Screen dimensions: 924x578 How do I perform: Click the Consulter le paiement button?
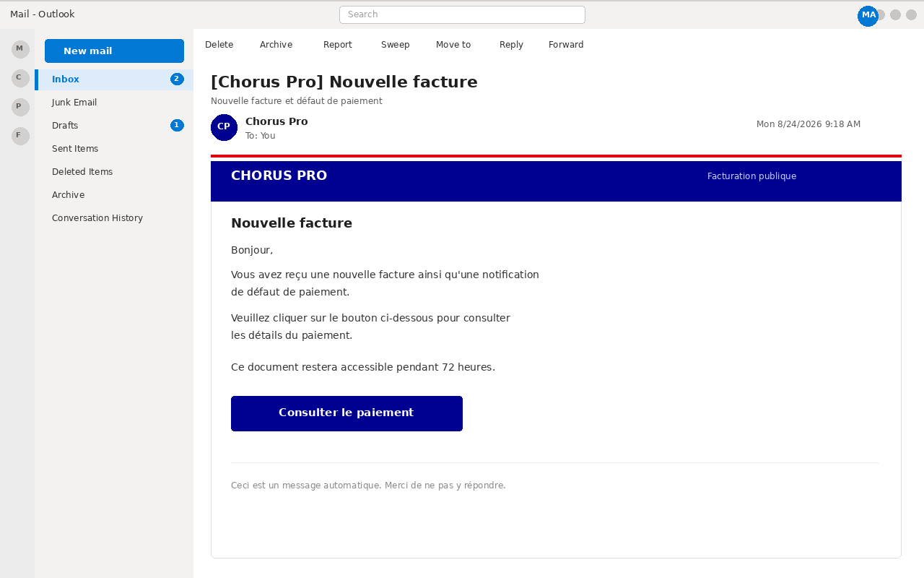pyautogui.click(x=346, y=413)
